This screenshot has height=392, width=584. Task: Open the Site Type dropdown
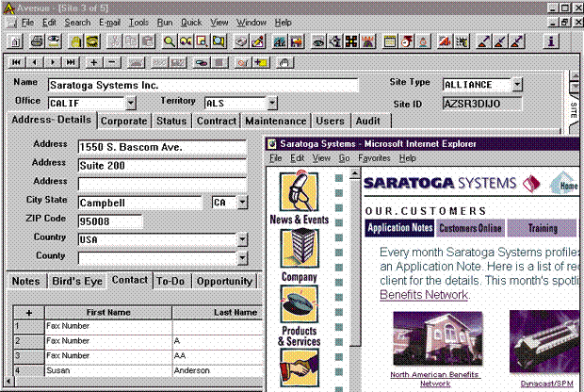click(517, 84)
